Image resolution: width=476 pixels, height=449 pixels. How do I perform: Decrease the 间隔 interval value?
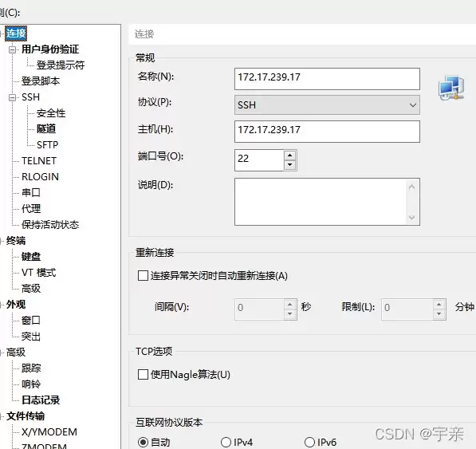click(x=290, y=314)
